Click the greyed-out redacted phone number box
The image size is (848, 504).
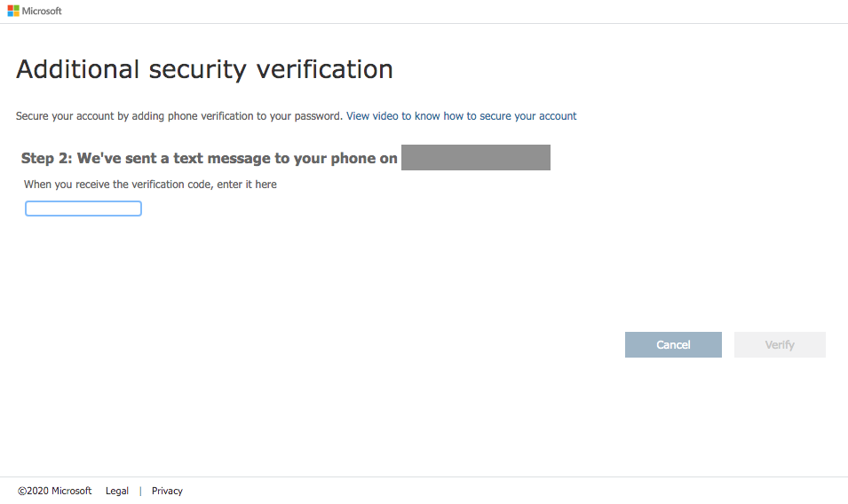click(x=475, y=158)
